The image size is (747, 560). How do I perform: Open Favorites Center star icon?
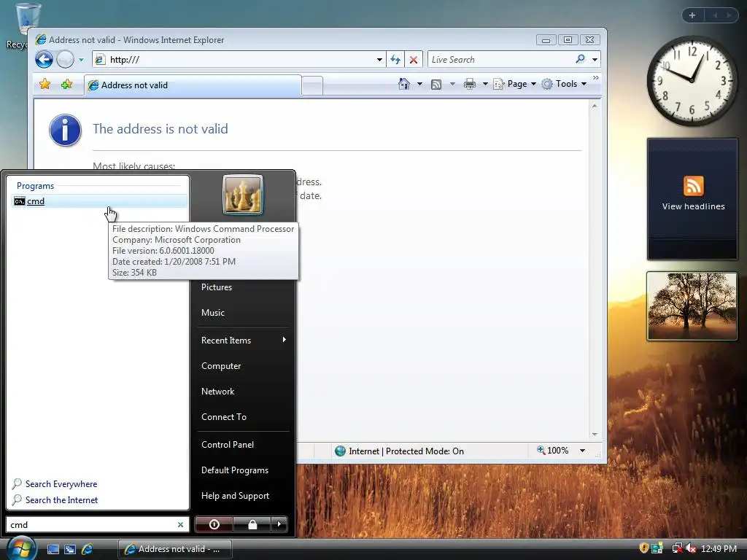click(x=44, y=85)
